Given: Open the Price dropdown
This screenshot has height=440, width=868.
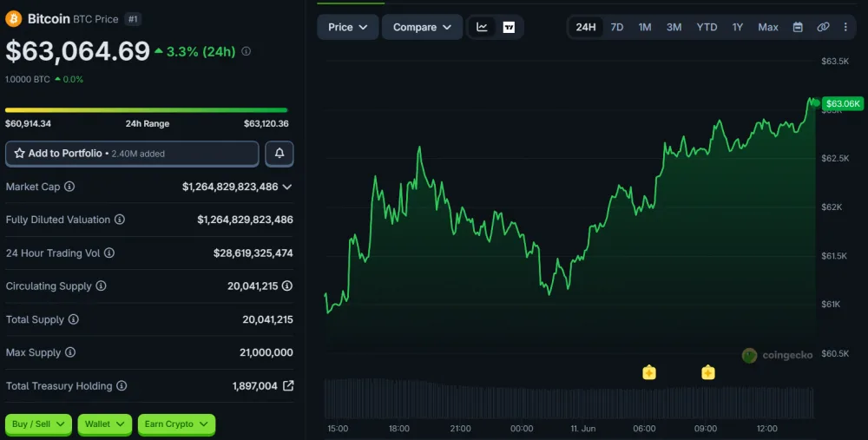Looking at the screenshot, I should (x=348, y=27).
